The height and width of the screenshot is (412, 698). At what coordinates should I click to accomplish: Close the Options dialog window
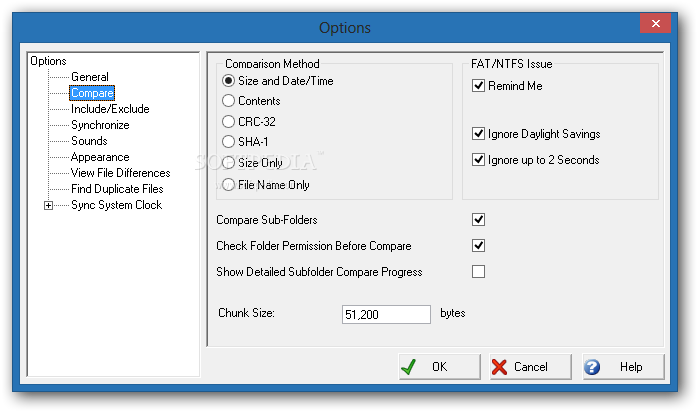click(x=655, y=24)
